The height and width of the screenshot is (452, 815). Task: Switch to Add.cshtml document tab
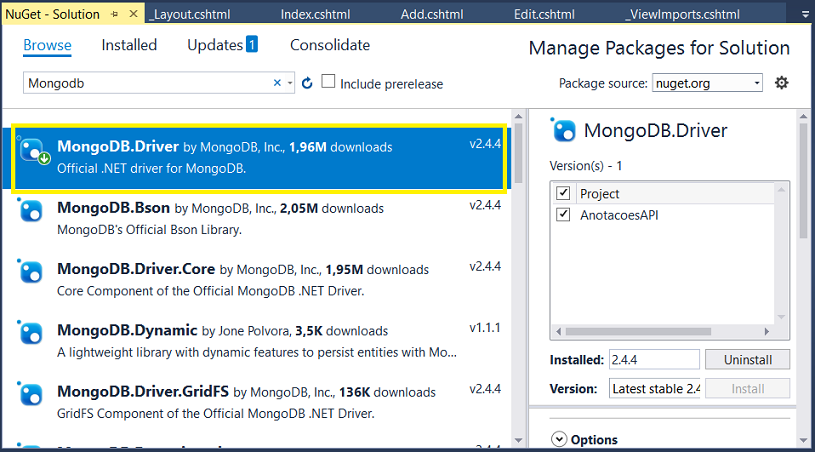click(x=432, y=15)
